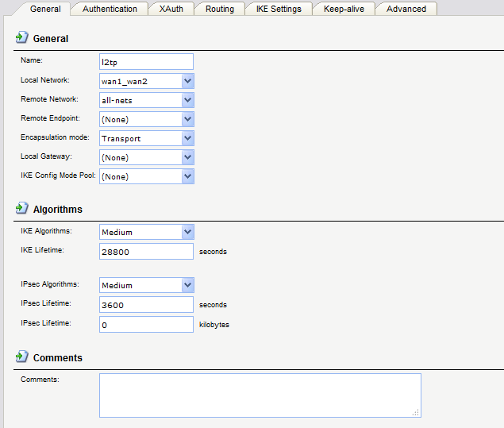Select the Keep-alive tab
Image resolution: width=504 pixels, height=428 pixels.
[344, 9]
